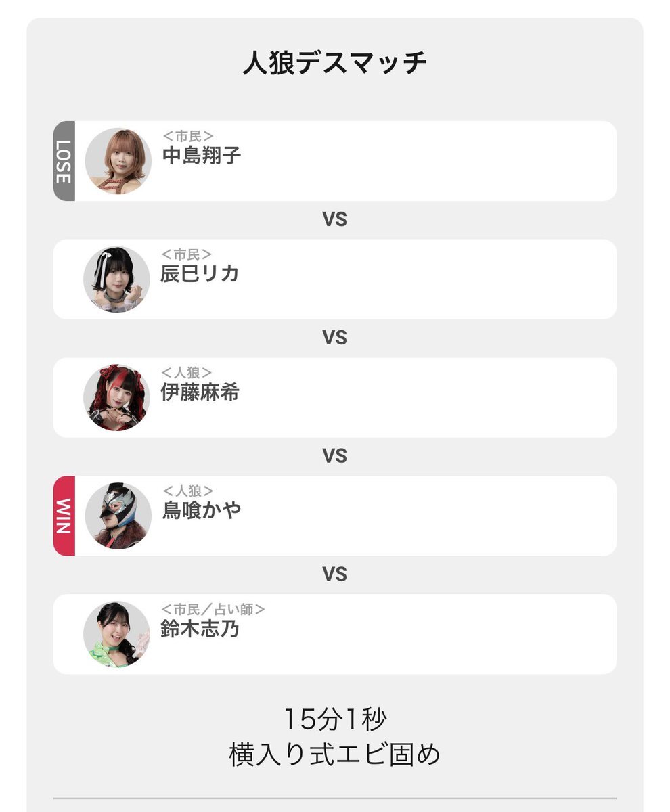
Task: Click 市民 role label above 中島翔子
Action: pyautogui.click(x=187, y=137)
